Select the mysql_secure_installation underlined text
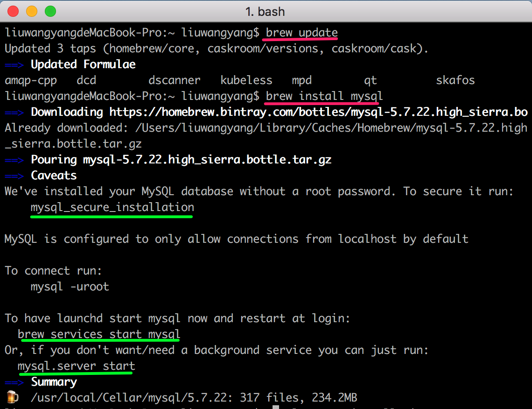Viewport: 532px width, 409px height. click(112, 207)
